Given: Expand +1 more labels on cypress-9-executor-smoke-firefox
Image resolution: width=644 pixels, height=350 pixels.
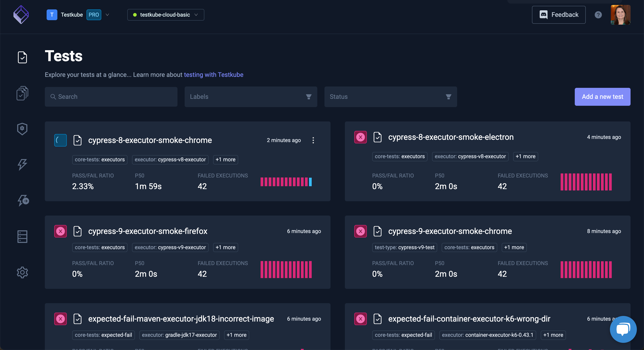Looking at the screenshot, I should coord(225,247).
